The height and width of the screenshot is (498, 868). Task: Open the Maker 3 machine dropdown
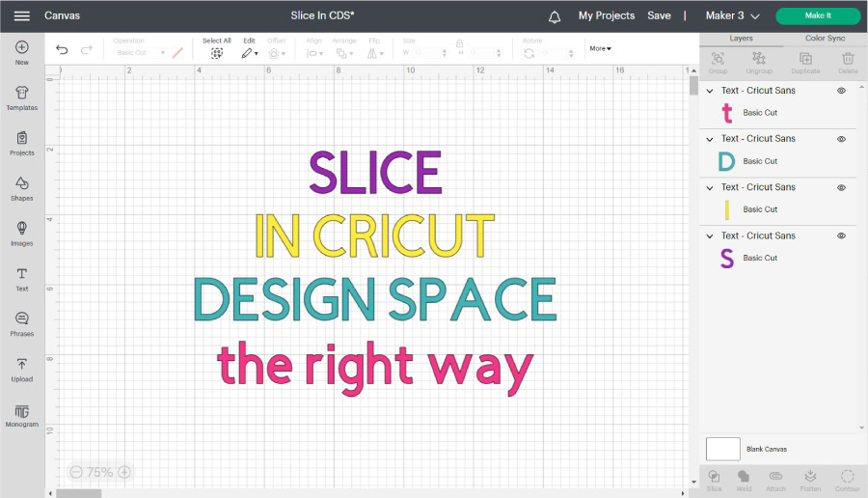click(732, 16)
